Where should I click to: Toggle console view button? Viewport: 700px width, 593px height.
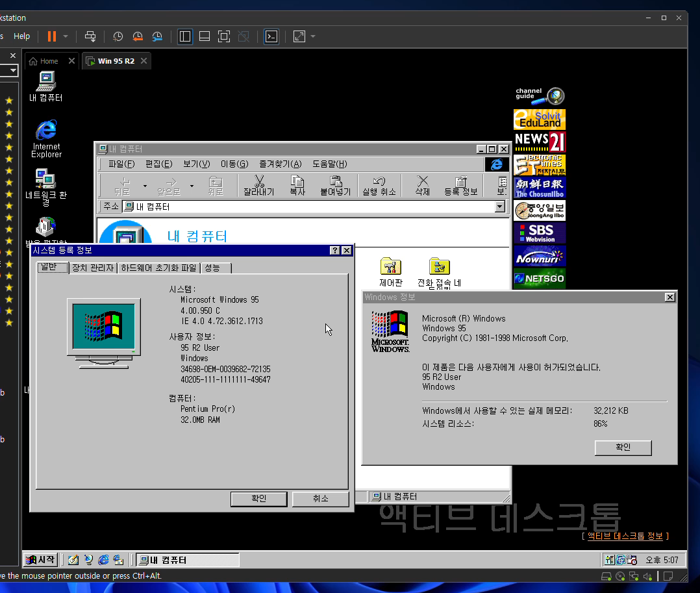point(271,36)
